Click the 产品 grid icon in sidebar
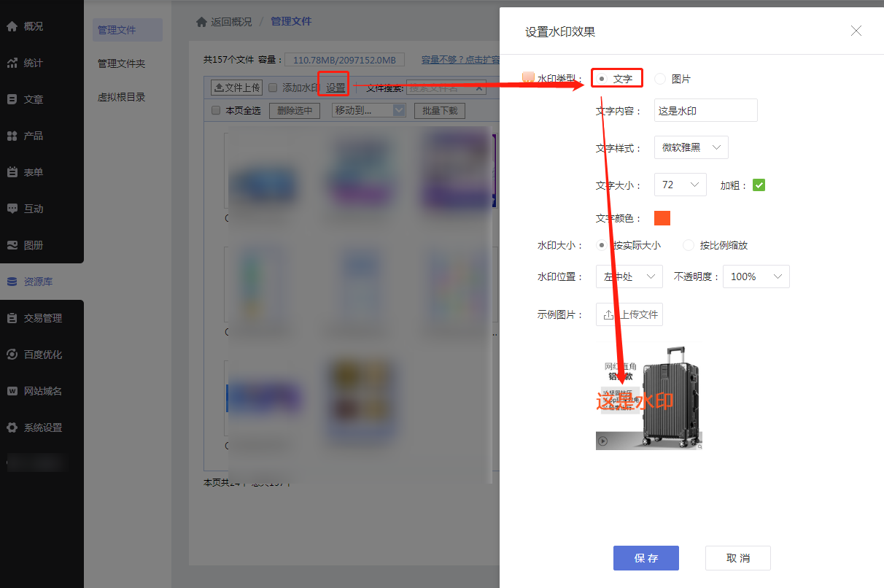Image resolution: width=884 pixels, height=588 pixels. (12, 136)
